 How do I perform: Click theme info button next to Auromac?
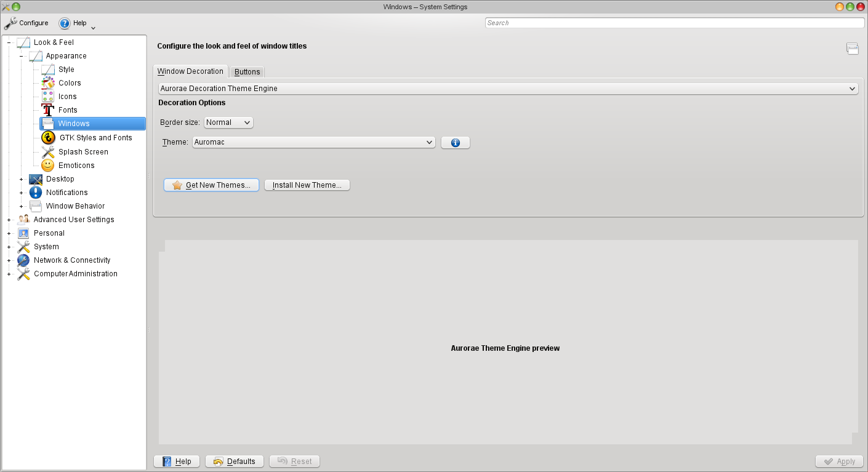(x=456, y=143)
